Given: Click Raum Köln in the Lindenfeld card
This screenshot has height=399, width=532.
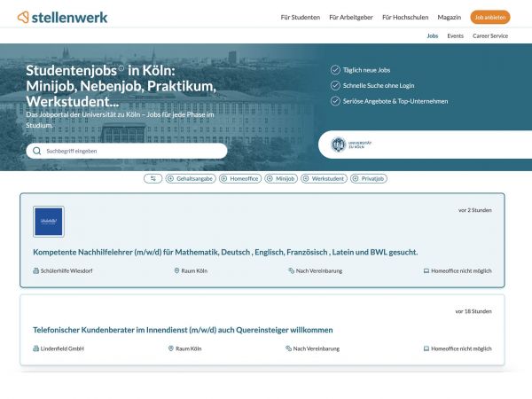Looking at the screenshot, I should point(189,348).
